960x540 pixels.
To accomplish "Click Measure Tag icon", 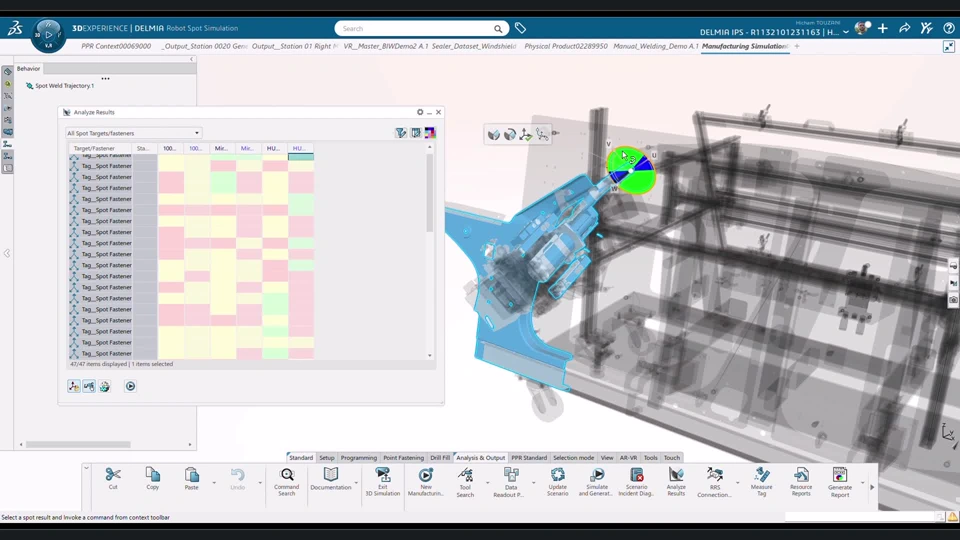I will pos(762,482).
